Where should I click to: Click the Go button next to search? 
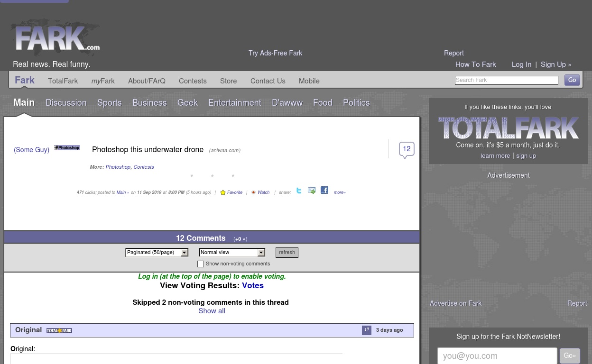pos(572,80)
